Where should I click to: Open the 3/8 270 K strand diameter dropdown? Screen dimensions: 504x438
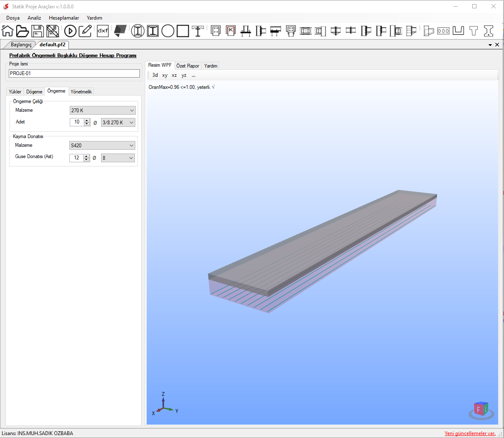click(x=118, y=123)
